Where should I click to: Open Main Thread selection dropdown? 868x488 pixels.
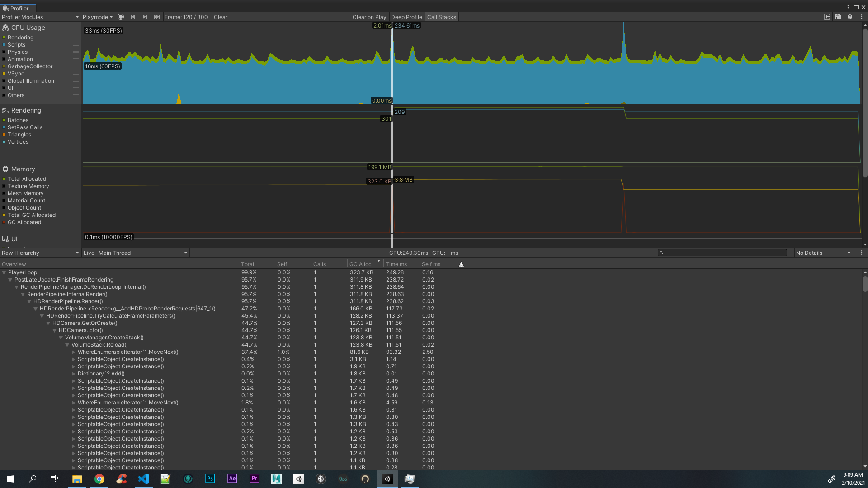(142, 253)
